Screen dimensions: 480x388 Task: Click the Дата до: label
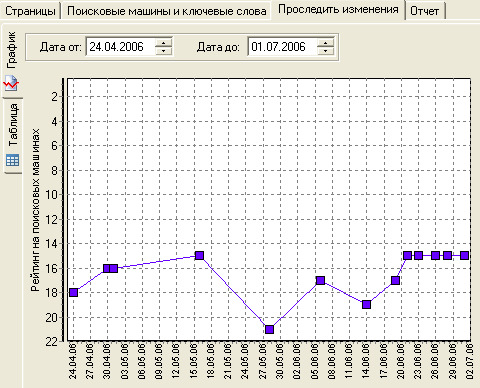point(218,47)
